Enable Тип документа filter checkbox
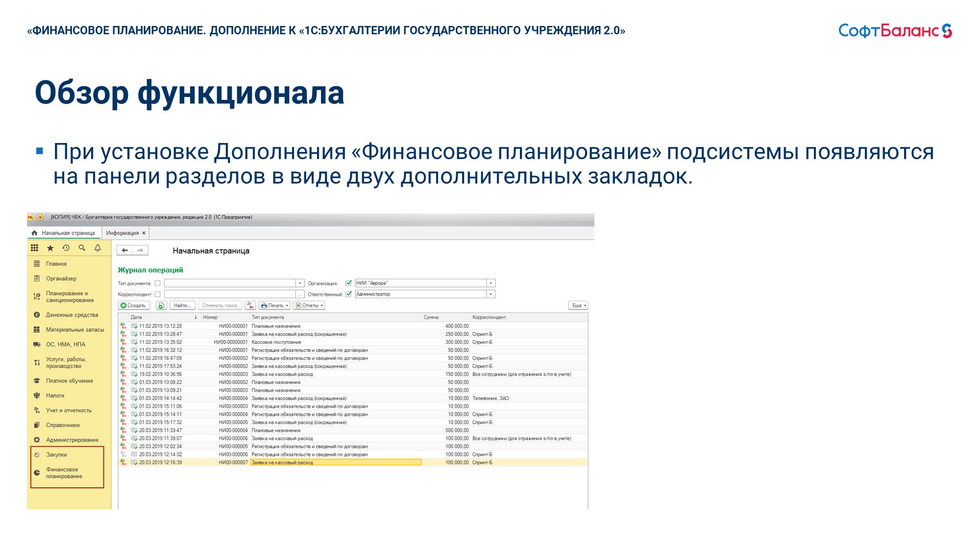980x551 pixels. point(157,283)
